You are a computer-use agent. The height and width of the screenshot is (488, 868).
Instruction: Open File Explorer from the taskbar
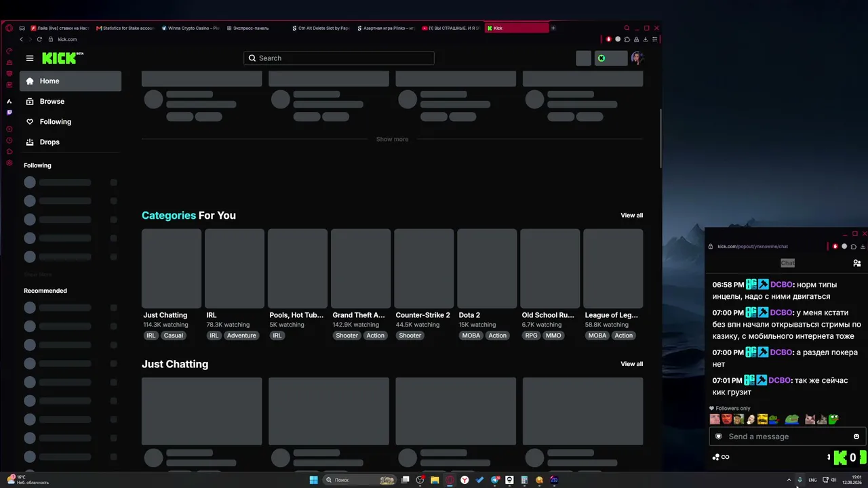coord(435,480)
